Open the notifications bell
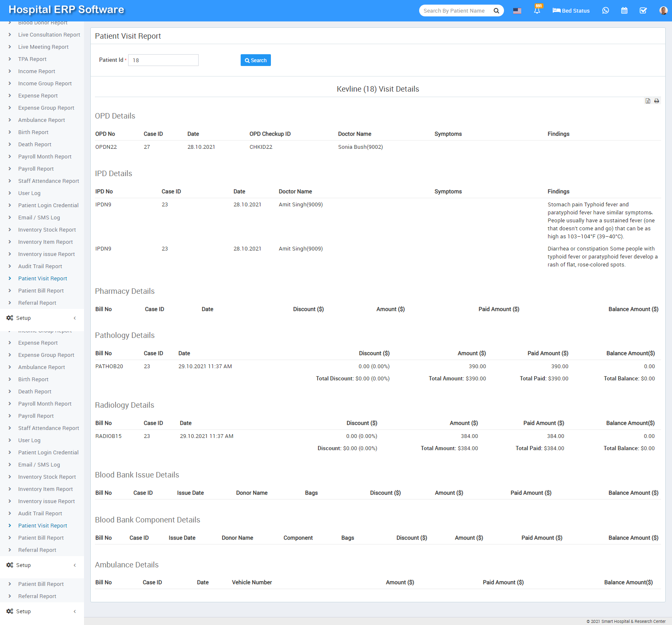This screenshot has width=672, height=625. pyautogui.click(x=537, y=11)
